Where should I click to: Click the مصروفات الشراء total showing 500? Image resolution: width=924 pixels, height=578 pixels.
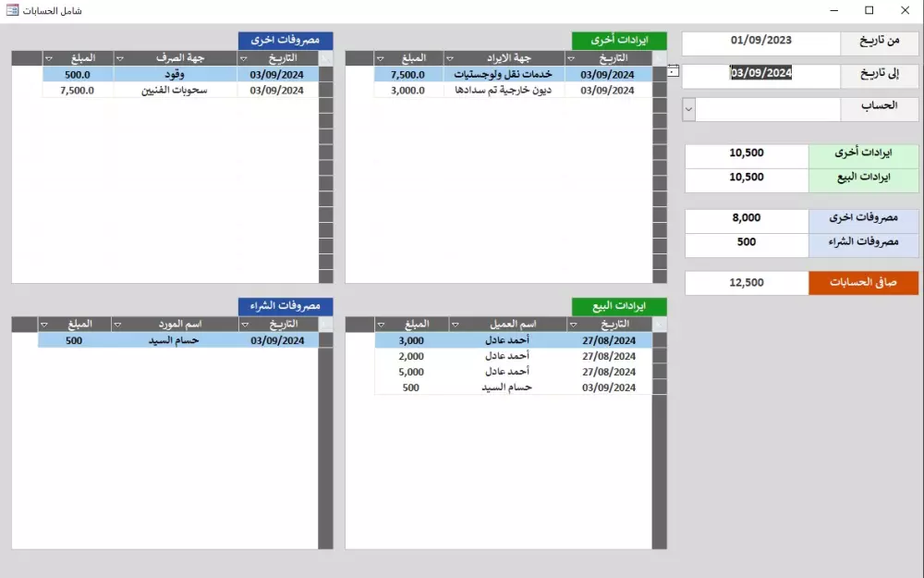[747, 245]
